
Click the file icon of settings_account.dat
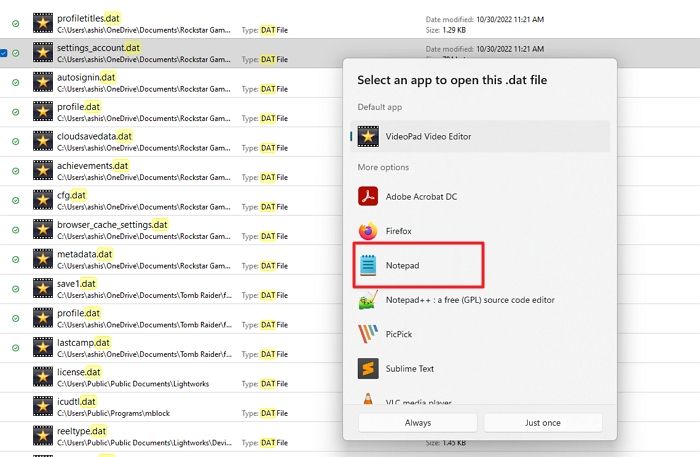(43, 52)
